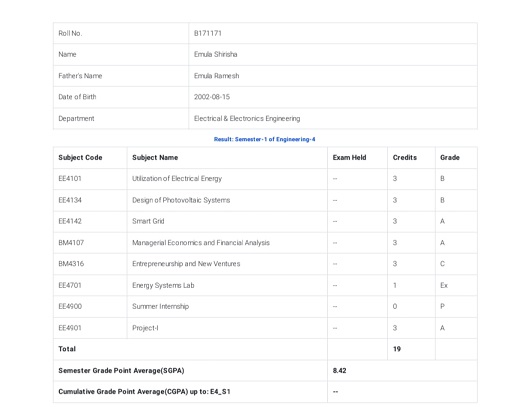
Task: Click Entrepreneurship and New Ventures entry
Action: (x=186, y=264)
